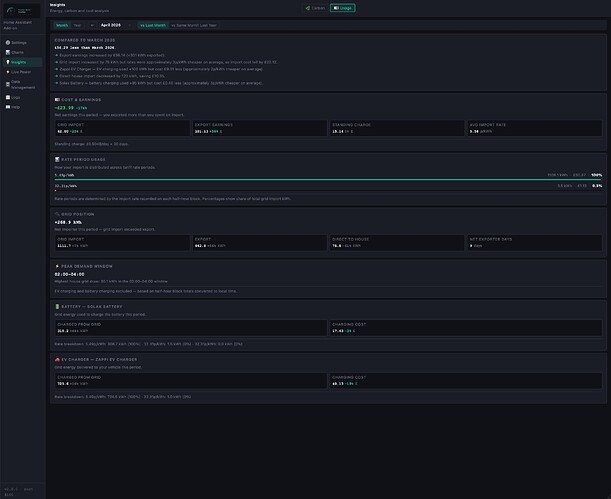Click the 02:00–04:00 peak window value

click(x=69, y=274)
